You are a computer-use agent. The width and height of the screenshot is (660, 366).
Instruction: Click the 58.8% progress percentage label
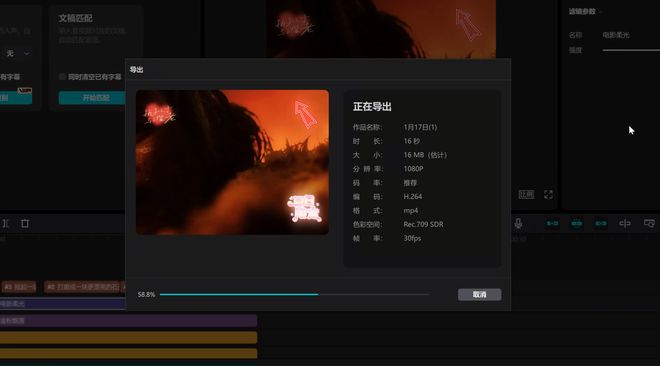point(146,294)
